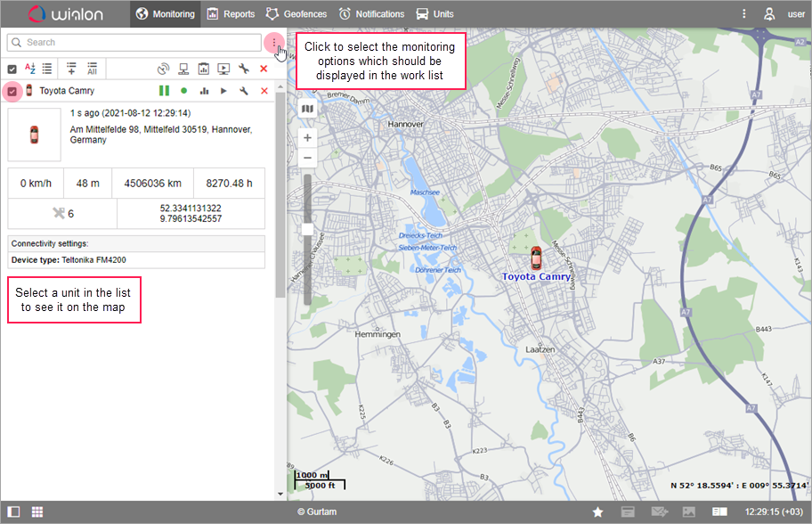
Task: Zoom in map with plus button
Action: (307, 138)
